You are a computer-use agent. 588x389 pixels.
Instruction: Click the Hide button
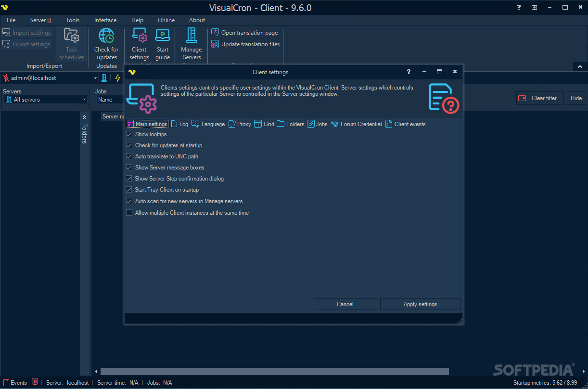[576, 98]
